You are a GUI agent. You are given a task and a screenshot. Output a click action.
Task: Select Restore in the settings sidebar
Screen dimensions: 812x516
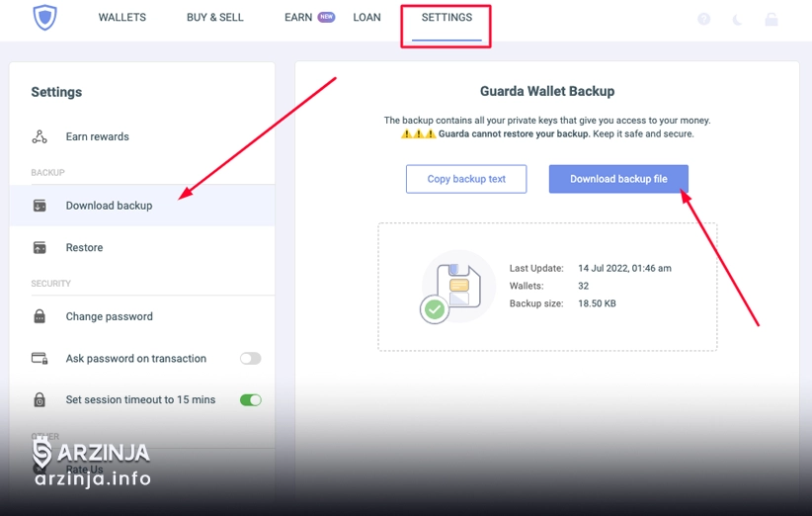(x=85, y=248)
